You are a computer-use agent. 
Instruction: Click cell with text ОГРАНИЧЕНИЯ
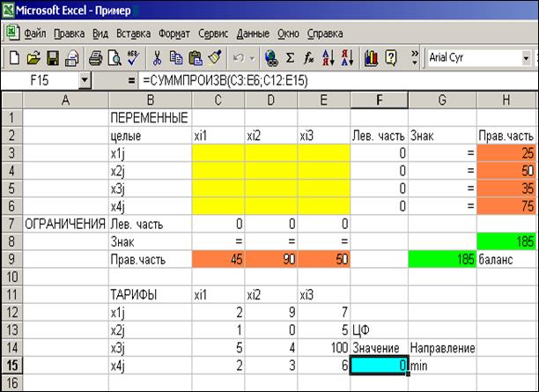65,224
